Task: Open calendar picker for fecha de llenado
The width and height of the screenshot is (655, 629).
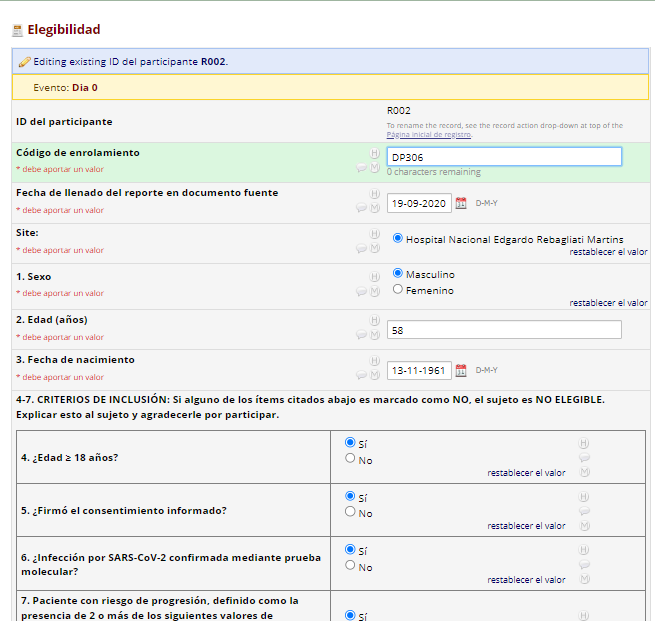Action: (x=461, y=203)
